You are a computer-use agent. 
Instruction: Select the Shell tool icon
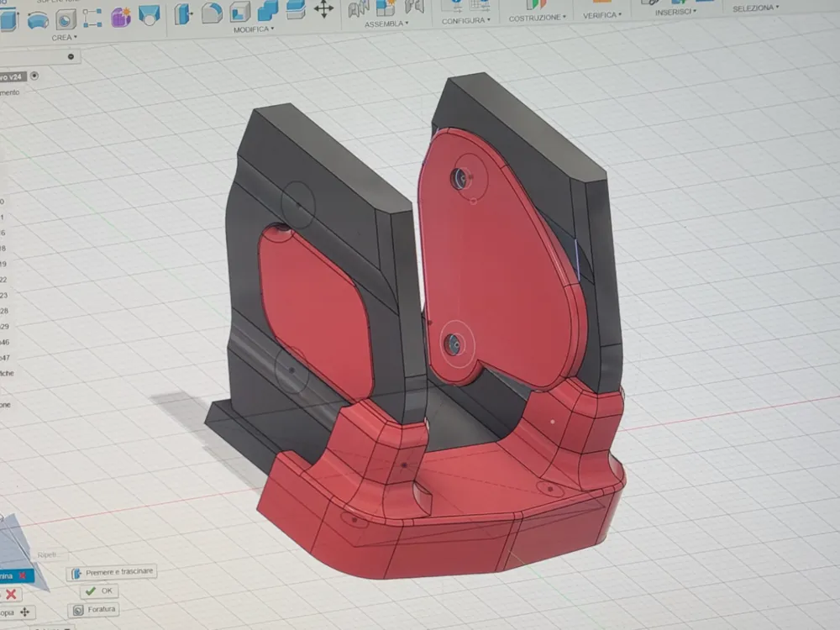pyautogui.click(x=240, y=11)
